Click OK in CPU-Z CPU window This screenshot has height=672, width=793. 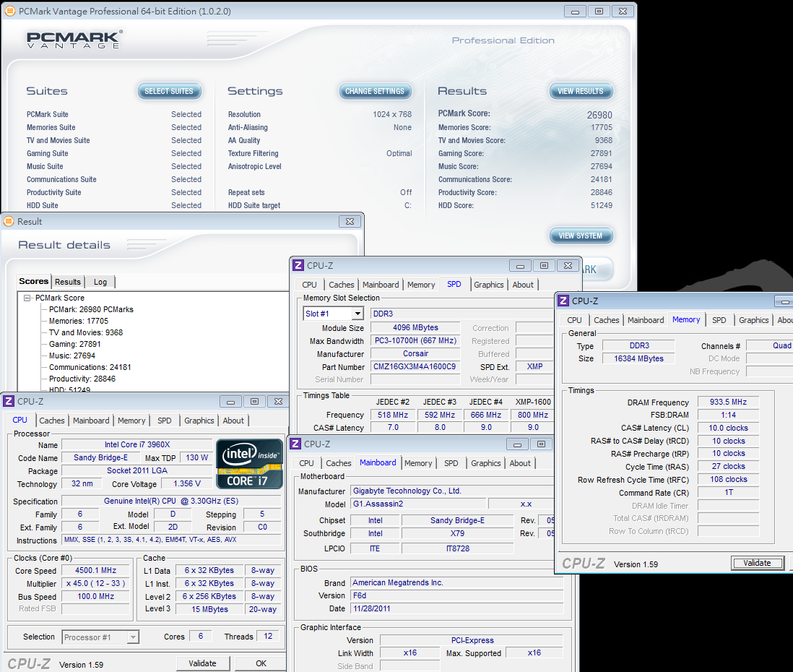[x=261, y=663]
